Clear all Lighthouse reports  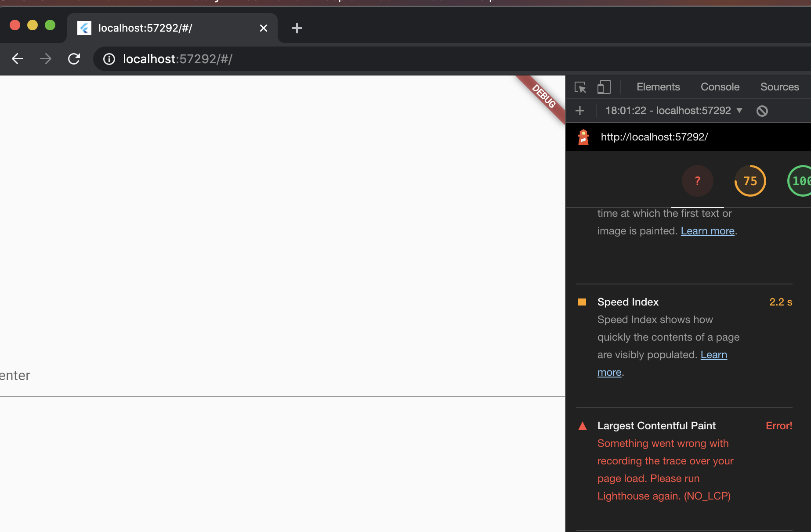pyautogui.click(x=762, y=111)
